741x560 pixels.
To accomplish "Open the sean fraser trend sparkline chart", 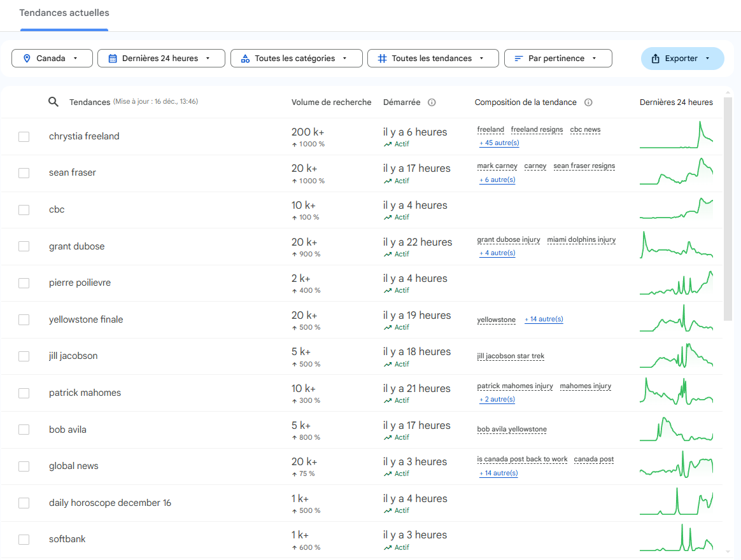I will (676, 172).
